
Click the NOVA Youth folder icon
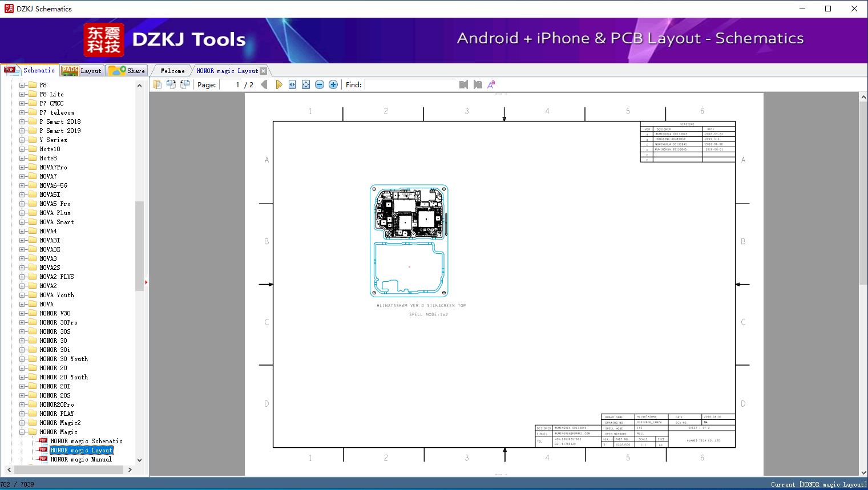[x=33, y=295]
